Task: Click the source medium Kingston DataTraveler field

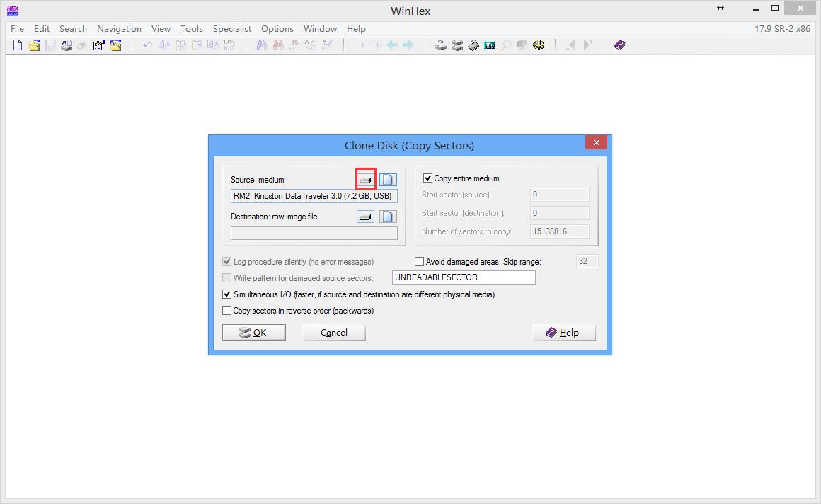Action: tap(314, 196)
